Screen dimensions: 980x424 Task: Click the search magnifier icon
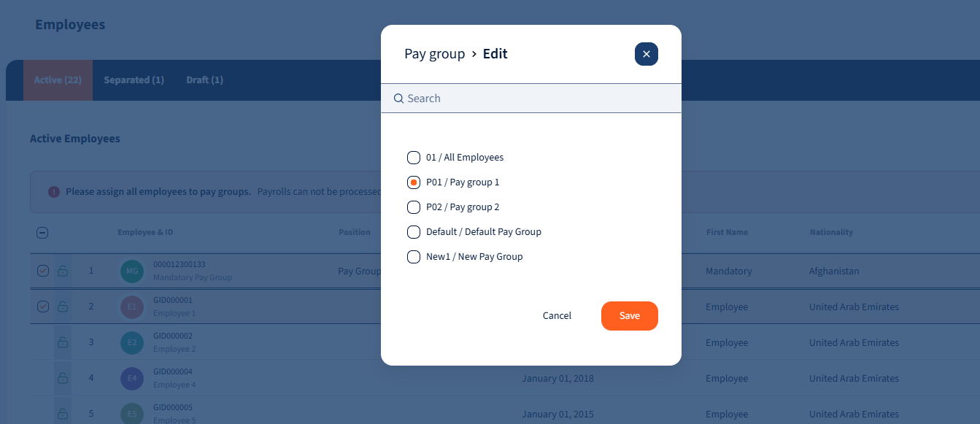pyautogui.click(x=398, y=99)
